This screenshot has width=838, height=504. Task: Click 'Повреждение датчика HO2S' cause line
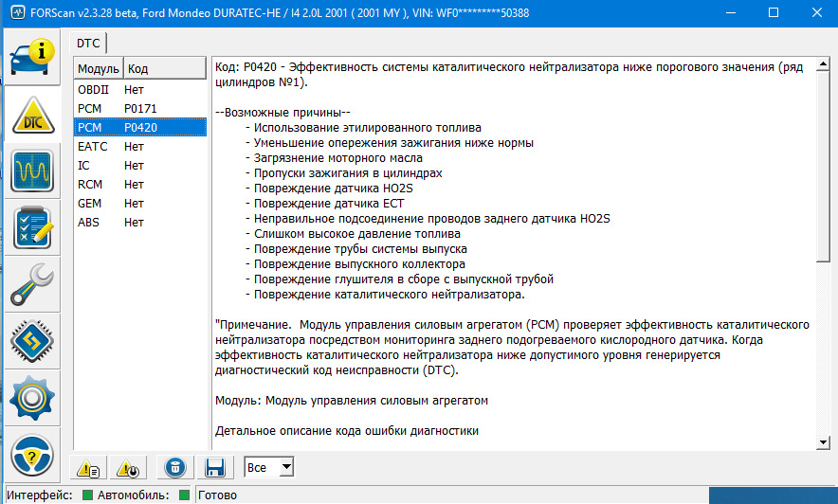click(329, 189)
